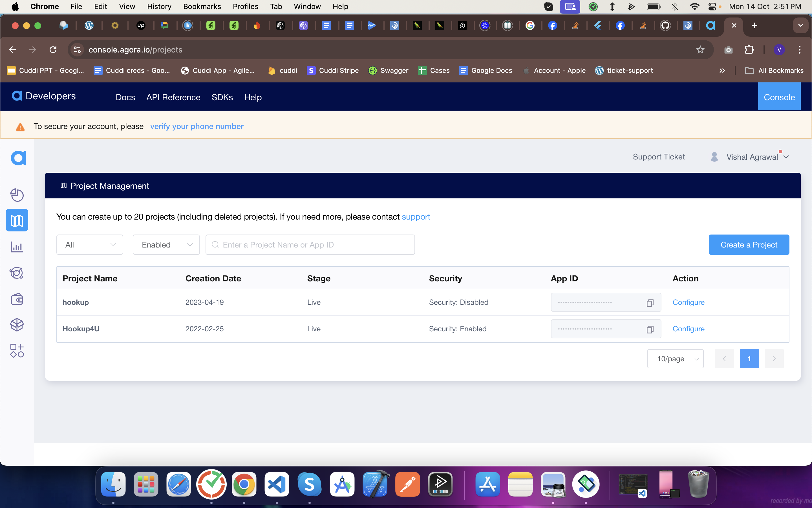Open the Swagger bookmark
Image resolution: width=812 pixels, height=508 pixels.
coord(388,71)
